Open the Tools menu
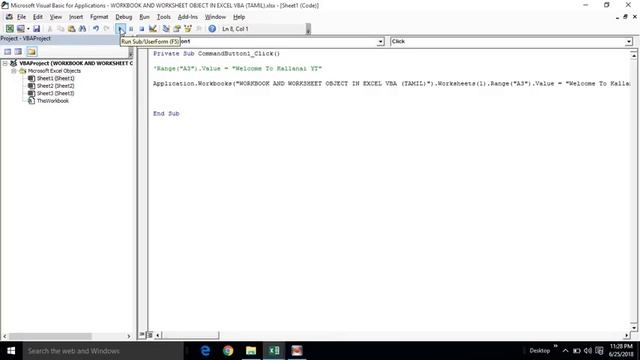Image resolution: width=640 pixels, height=360 pixels. [163, 17]
